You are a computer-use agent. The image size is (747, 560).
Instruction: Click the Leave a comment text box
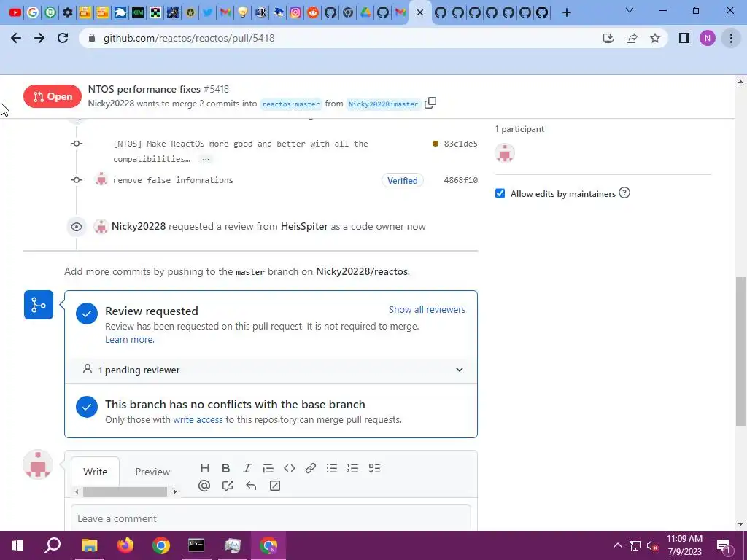(x=271, y=518)
